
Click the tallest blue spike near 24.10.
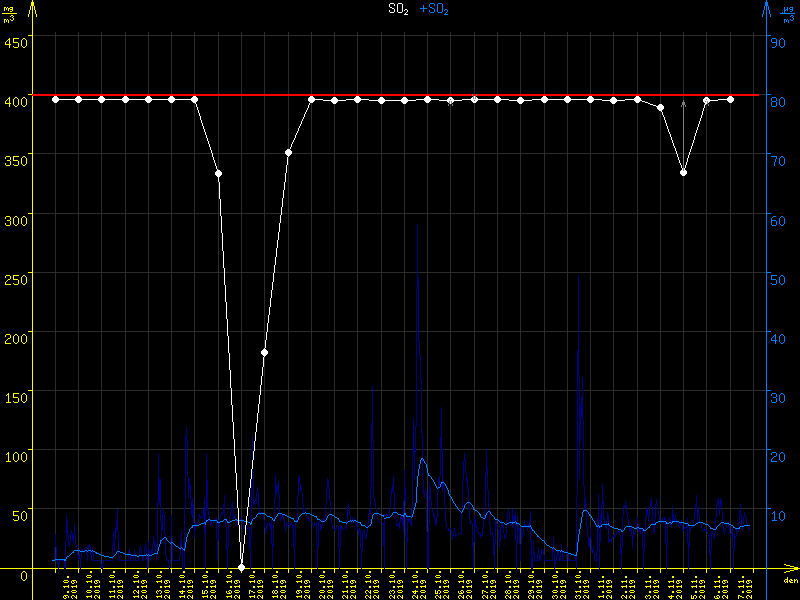[x=417, y=225]
